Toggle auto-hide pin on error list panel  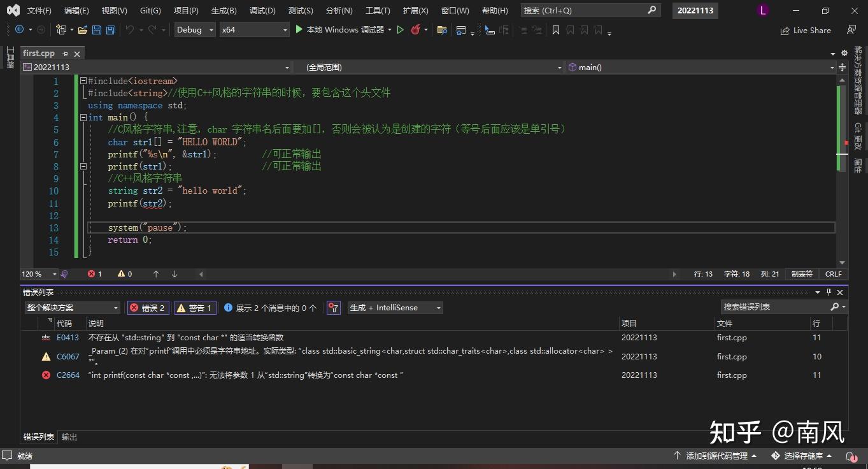pyautogui.click(x=829, y=292)
